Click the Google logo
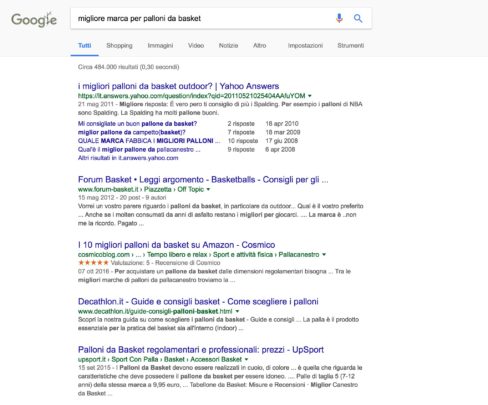488x405 pixels. pos(34,20)
